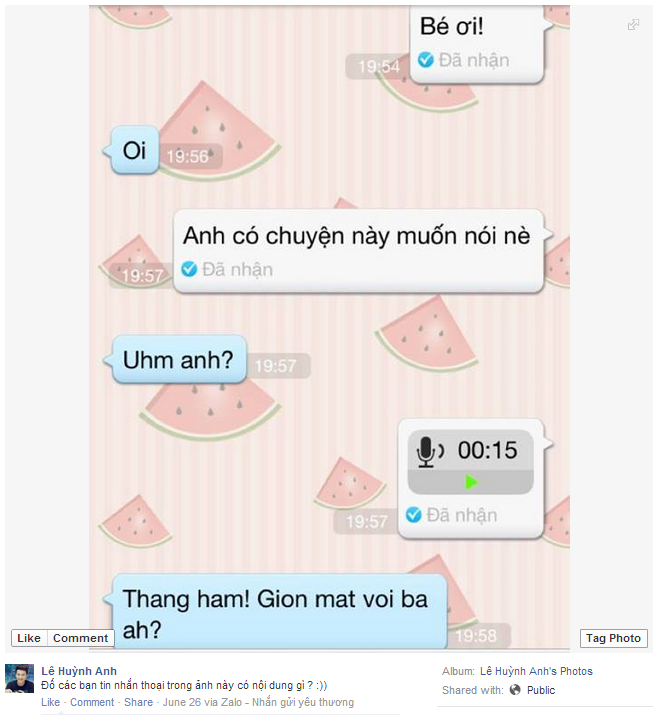Click the Like link under the caption

50,702
